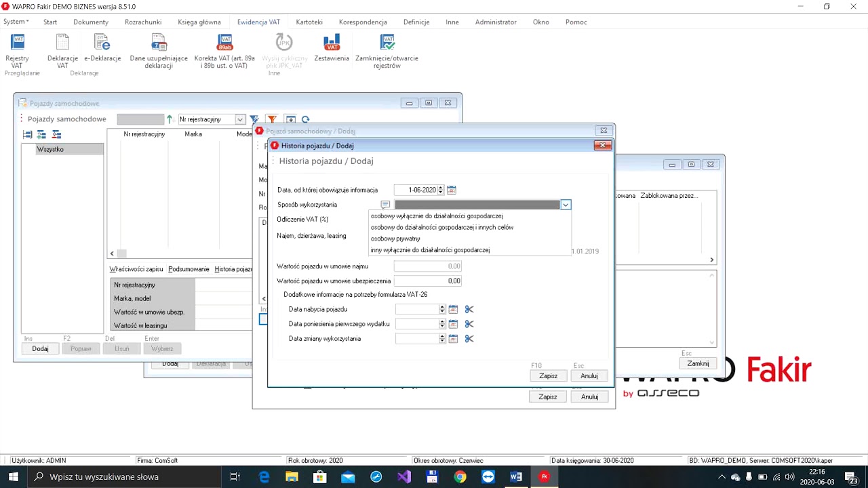Click the orange filter icon in Pojazdy samochodowe

[271, 119]
